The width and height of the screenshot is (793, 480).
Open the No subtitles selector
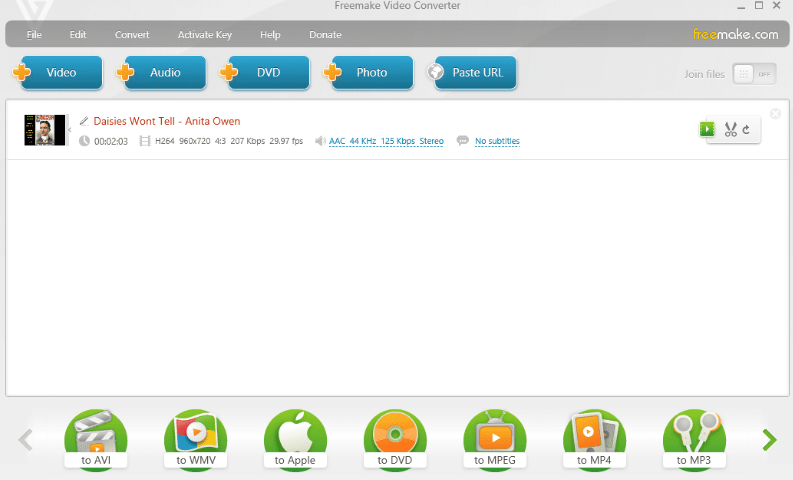(497, 141)
